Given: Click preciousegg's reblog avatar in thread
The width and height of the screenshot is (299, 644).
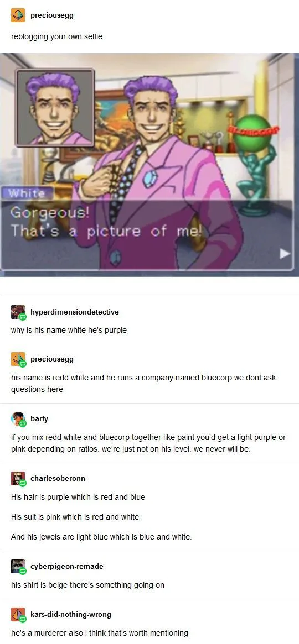Looking at the screenshot, I should click(x=18, y=359).
